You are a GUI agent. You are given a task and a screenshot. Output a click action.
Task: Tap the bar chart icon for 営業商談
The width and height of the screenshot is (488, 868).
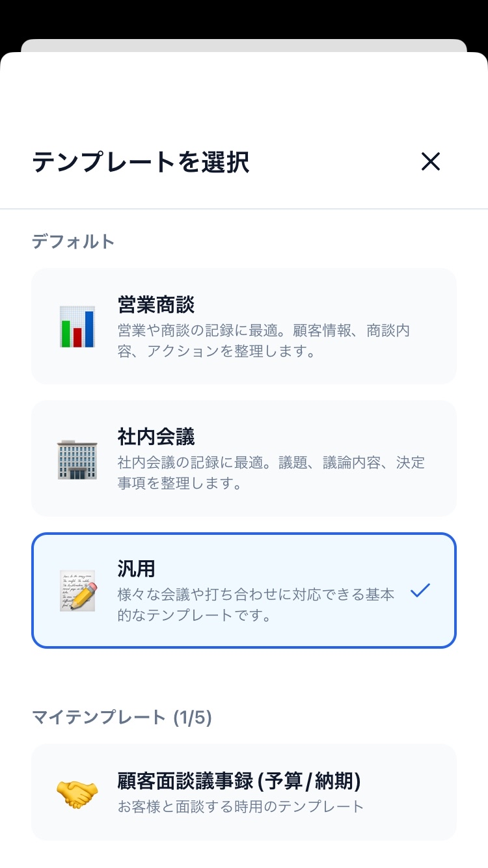pyautogui.click(x=77, y=327)
